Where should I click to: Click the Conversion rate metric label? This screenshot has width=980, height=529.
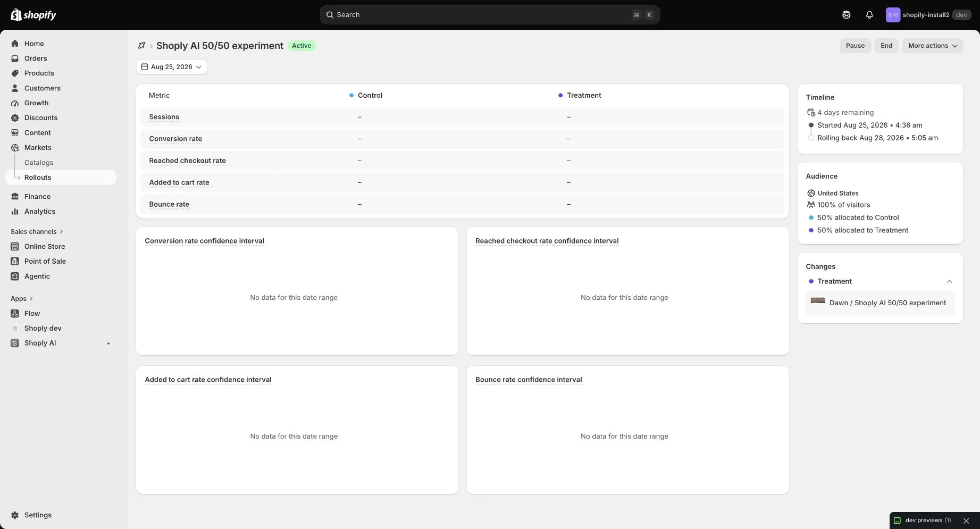coord(175,139)
